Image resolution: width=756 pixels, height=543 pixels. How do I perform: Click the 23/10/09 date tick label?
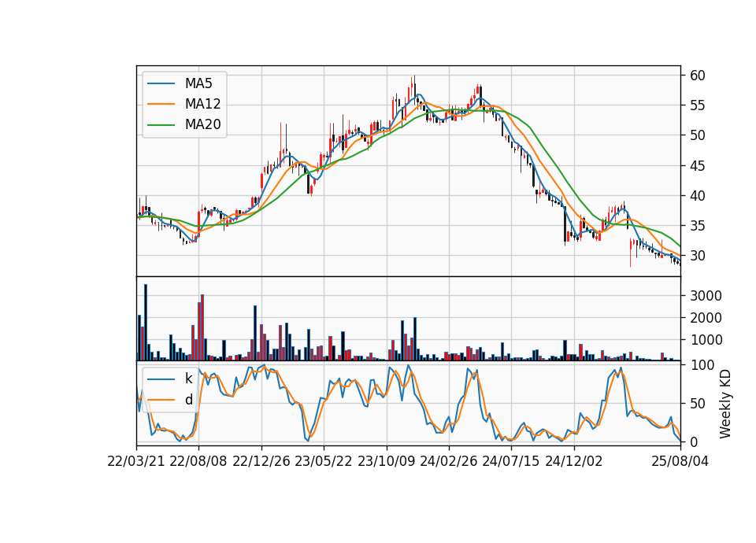tap(386, 461)
